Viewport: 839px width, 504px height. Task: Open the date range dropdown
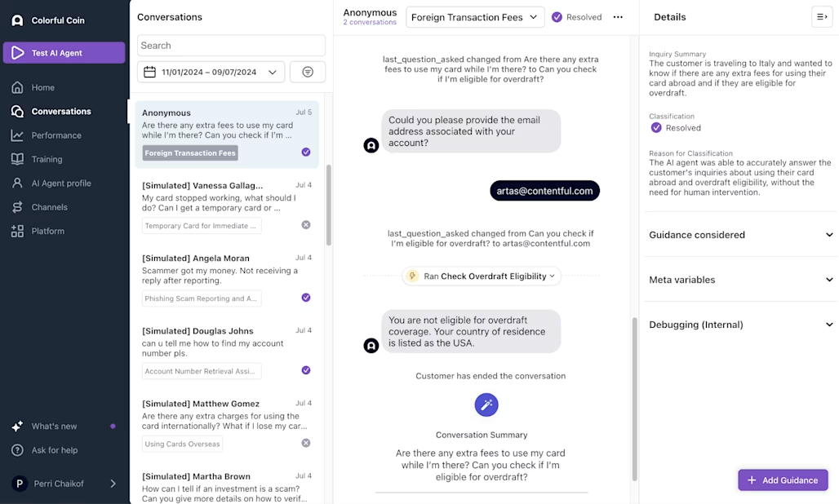(211, 72)
